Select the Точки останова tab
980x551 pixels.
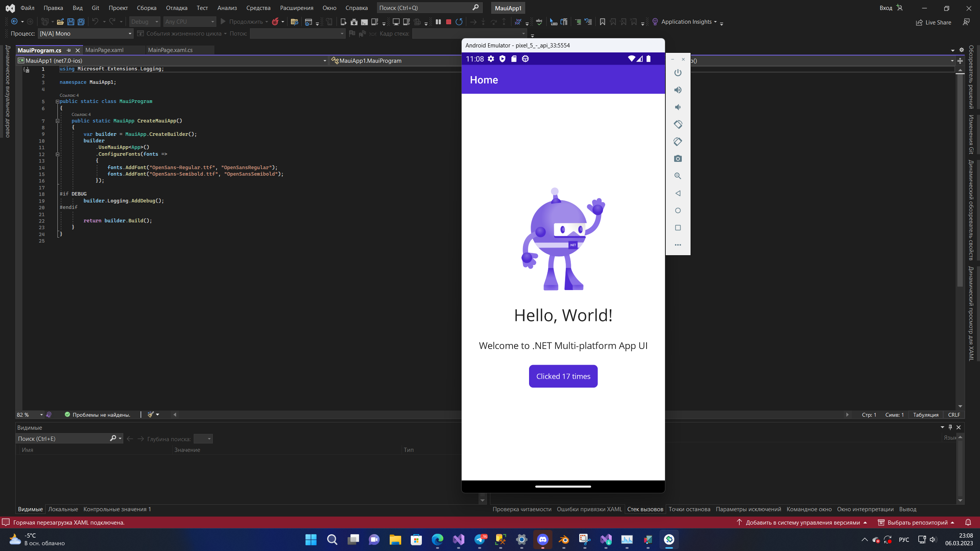point(689,509)
